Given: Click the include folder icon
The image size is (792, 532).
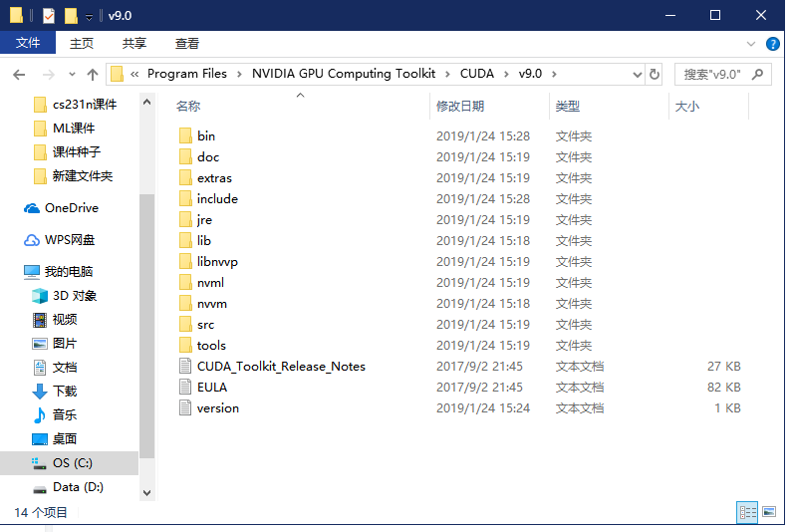Looking at the screenshot, I should click(185, 198).
